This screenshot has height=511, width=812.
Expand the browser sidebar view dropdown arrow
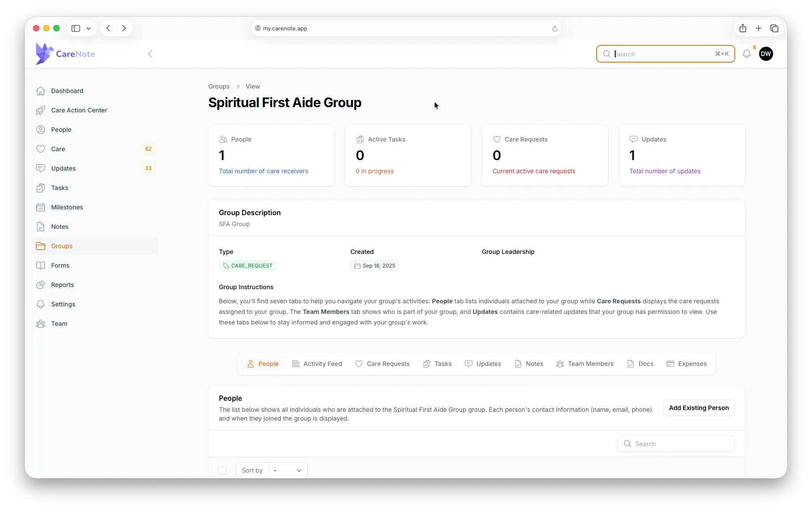[x=88, y=28]
